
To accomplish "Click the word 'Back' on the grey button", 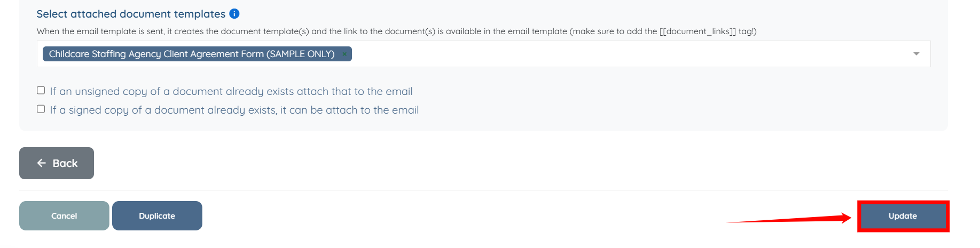I will coord(65,163).
